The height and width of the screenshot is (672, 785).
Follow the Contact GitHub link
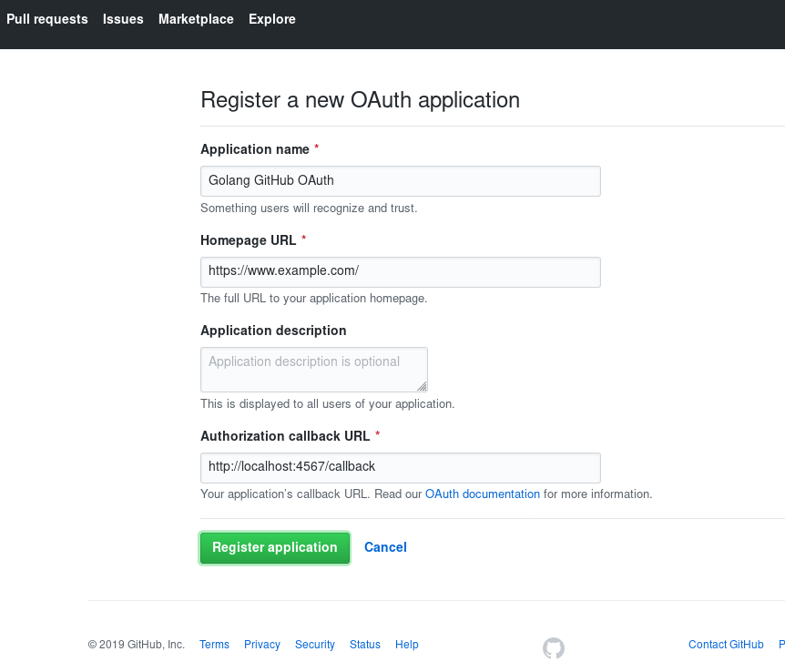(726, 645)
